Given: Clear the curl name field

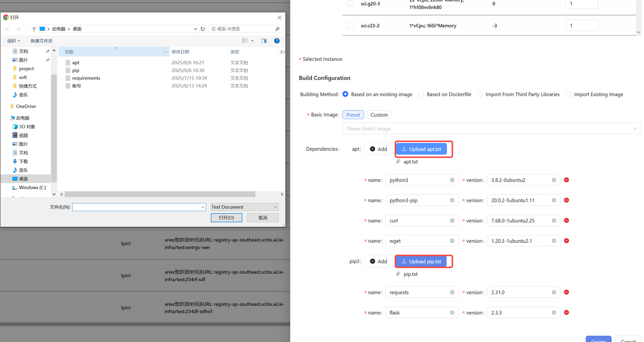Looking at the screenshot, I should tap(452, 221).
